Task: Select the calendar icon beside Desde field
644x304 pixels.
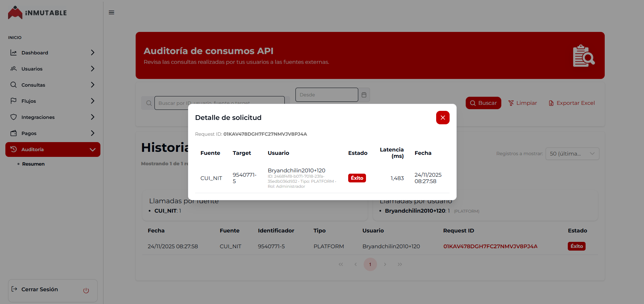Action: 364,95
